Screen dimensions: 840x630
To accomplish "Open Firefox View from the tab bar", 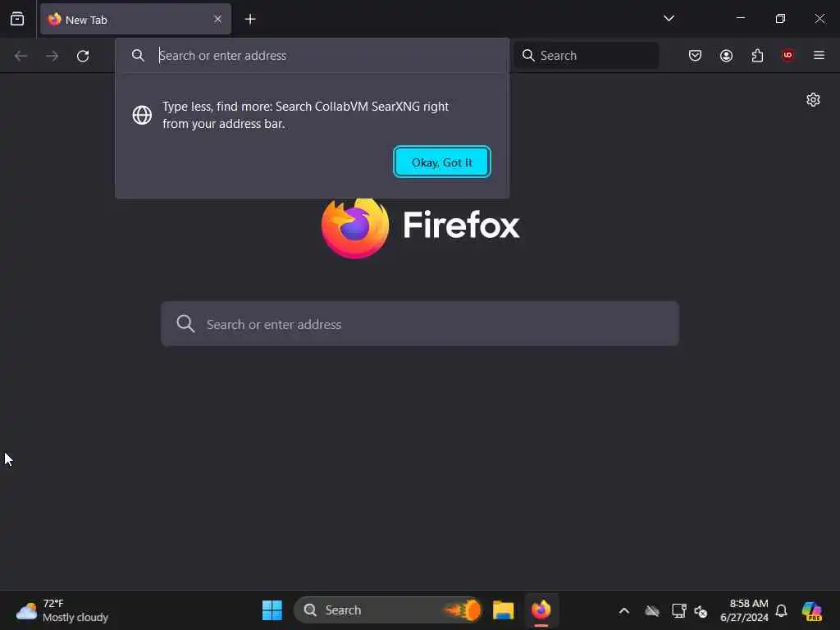I will pyautogui.click(x=17, y=20).
